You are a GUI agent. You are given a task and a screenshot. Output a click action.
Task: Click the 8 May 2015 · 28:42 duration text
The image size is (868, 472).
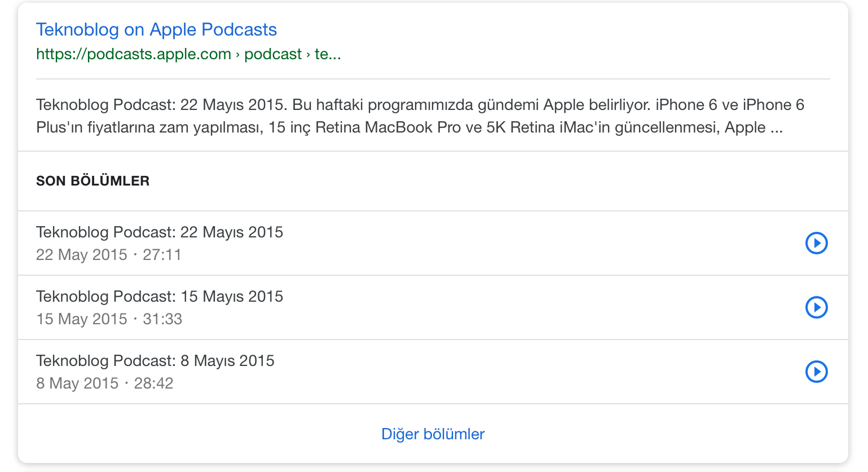coord(104,383)
